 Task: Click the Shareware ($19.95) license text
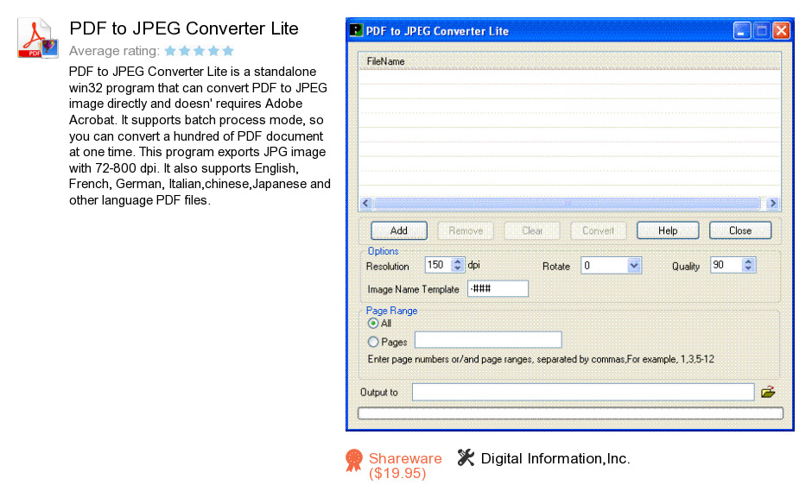tap(405, 466)
